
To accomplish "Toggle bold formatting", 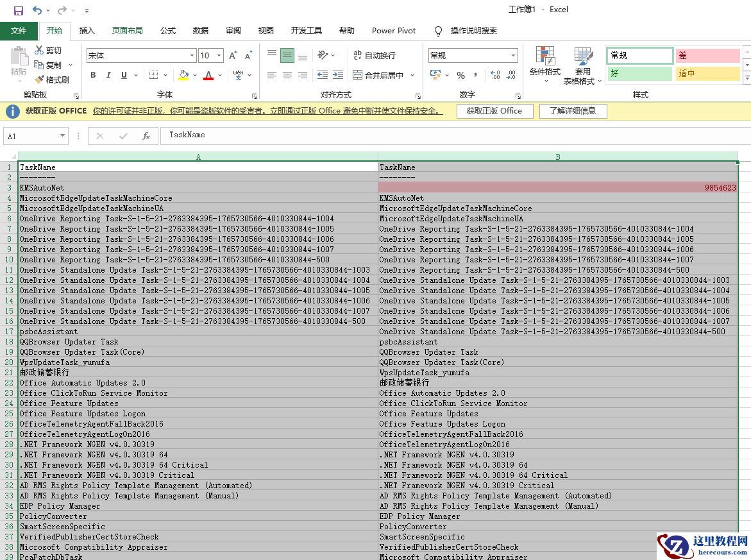I will (x=93, y=75).
